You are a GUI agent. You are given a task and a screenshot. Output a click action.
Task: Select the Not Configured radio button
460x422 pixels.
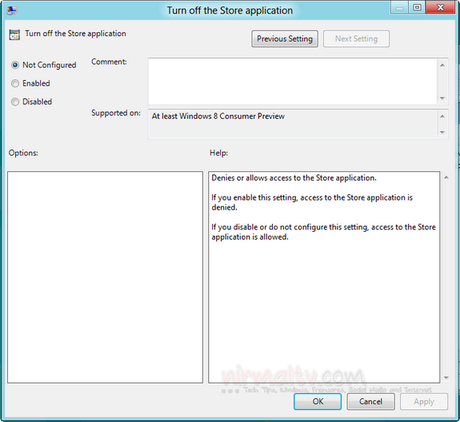pyautogui.click(x=15, y=65)
